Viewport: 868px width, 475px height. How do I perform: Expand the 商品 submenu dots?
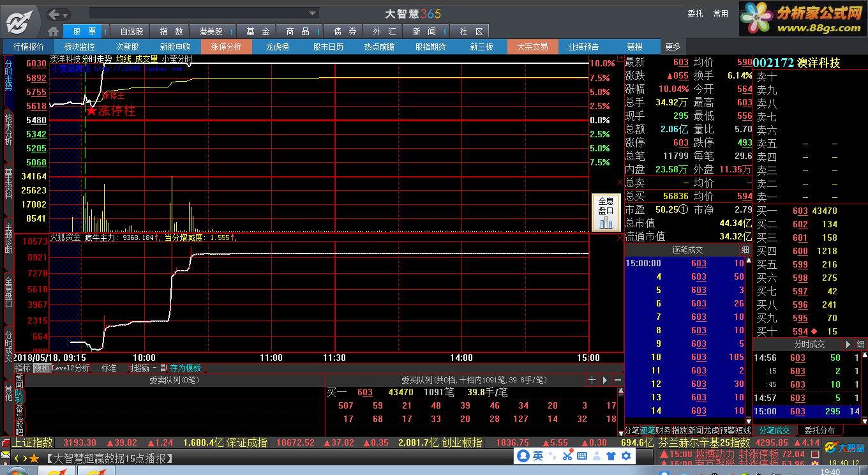317,31
